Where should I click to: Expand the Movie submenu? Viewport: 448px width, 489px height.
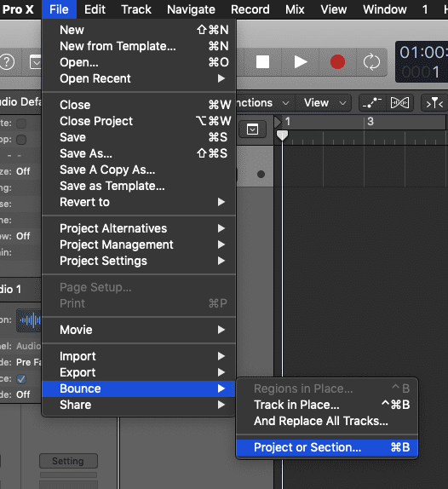tap(139, 330)
